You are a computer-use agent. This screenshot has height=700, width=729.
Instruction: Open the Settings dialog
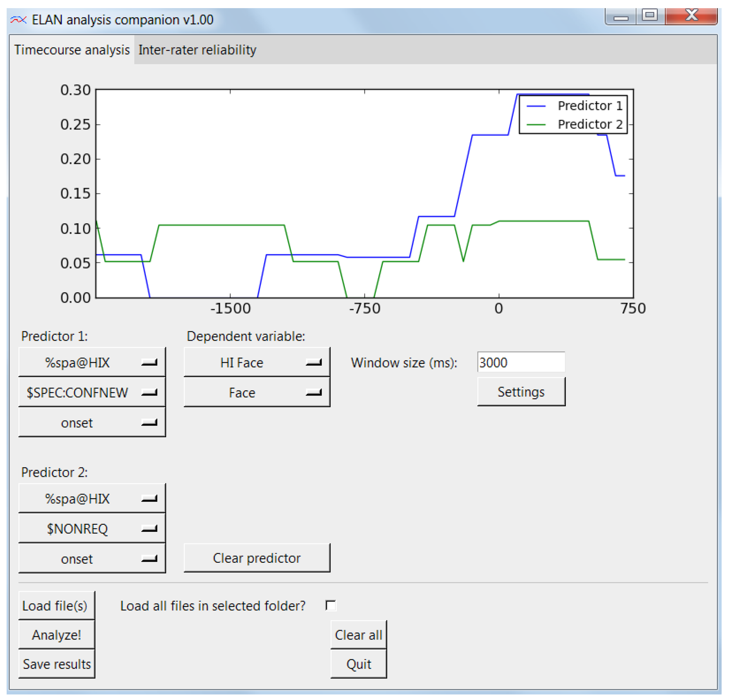521,392
